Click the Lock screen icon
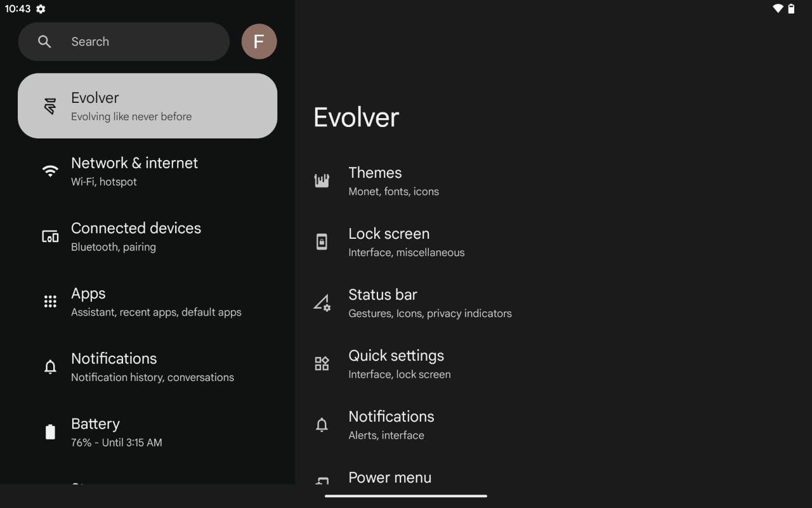Viewport: 812px width, 508px height. 322,242
